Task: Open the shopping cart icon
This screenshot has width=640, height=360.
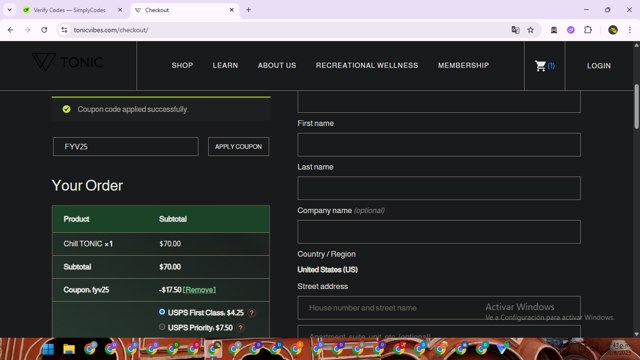Action: [540, 66]
